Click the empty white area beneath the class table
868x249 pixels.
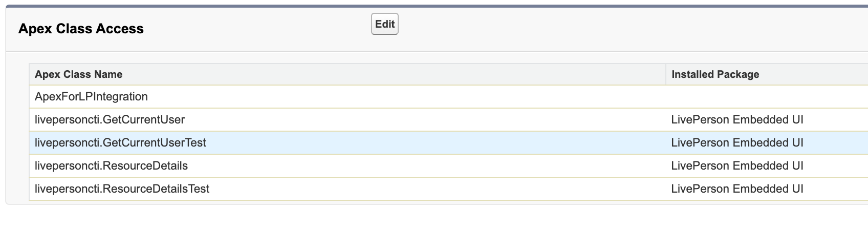[x=434, y=227]
